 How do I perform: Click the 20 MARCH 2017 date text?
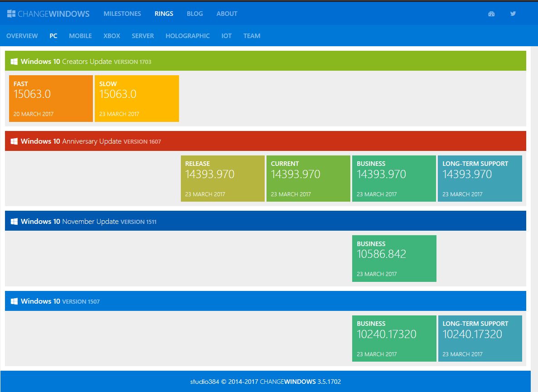33,114
